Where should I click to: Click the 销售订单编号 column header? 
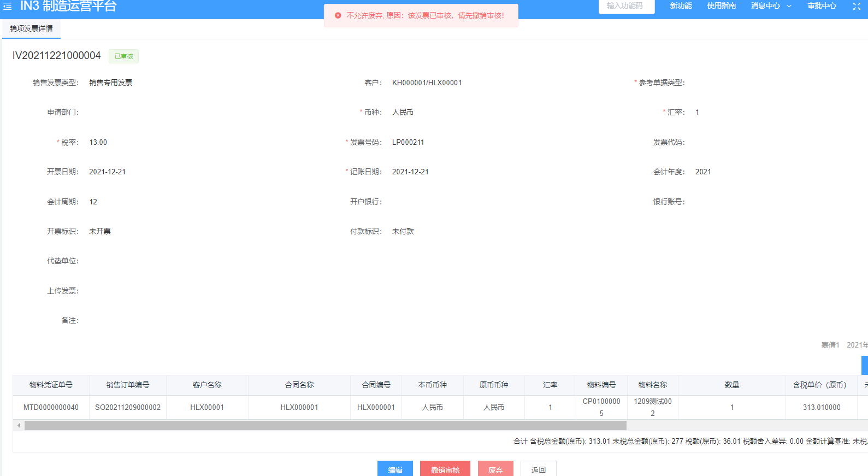tap(128, 385)
